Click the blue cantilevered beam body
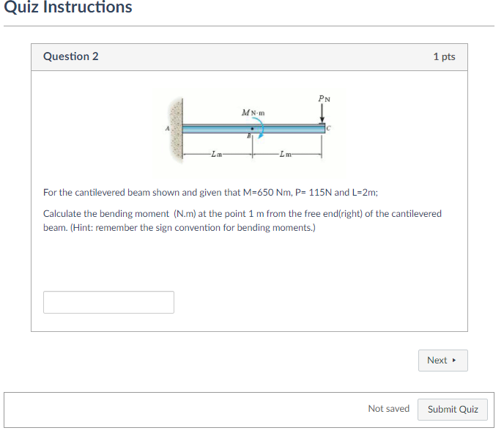This screenshot has width=504, height=436. pyautogui.click(x=253, y=129)
